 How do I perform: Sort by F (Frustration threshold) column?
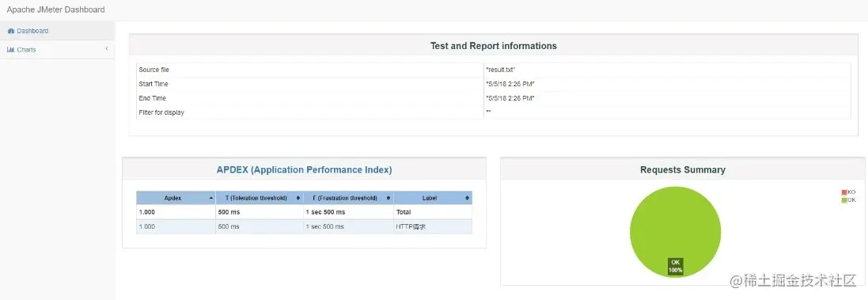348,198
